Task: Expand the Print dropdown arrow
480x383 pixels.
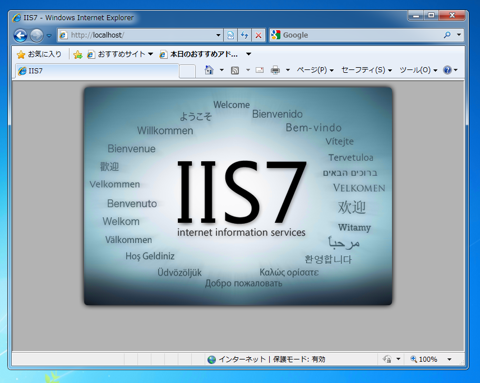Action: 288,70
